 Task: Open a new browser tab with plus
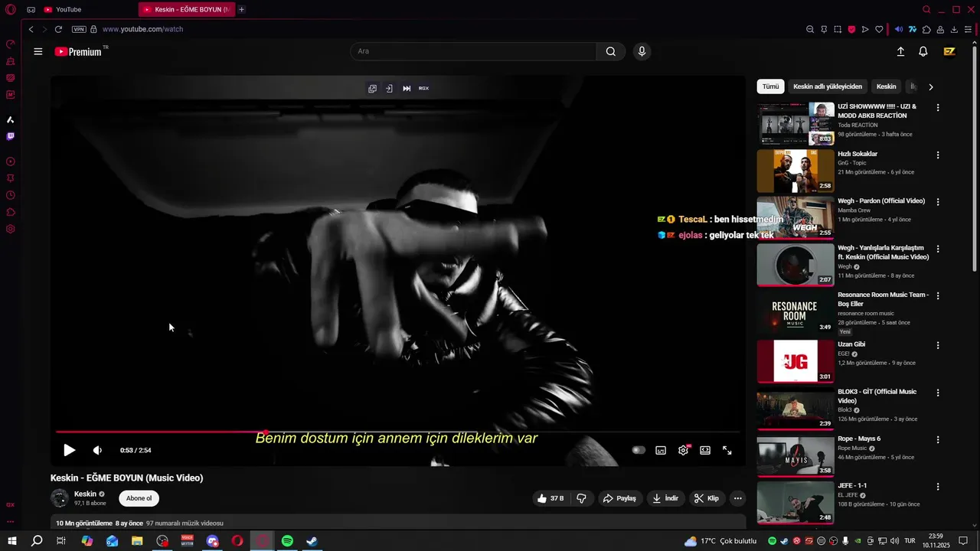pos(242,9)
